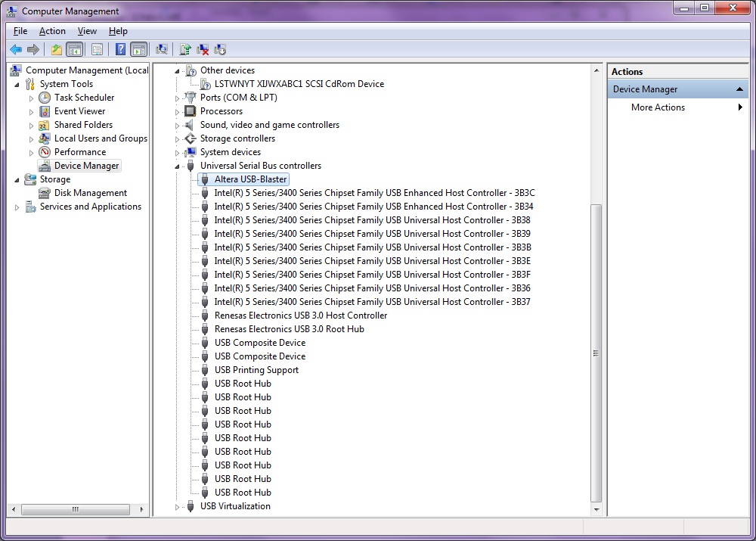Open the Properties toolbar icon
The height and width of the screenshot is (541, 756).
pos(97,50)
